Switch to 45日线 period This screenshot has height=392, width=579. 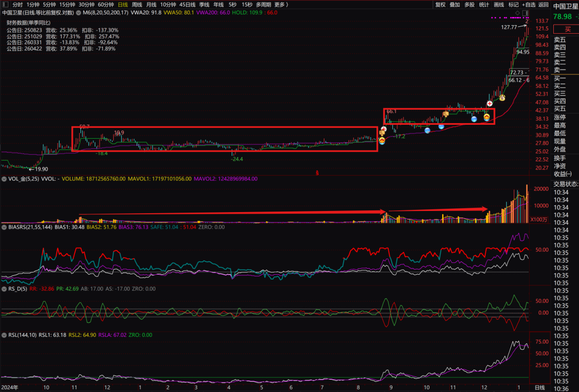[188, 5]
